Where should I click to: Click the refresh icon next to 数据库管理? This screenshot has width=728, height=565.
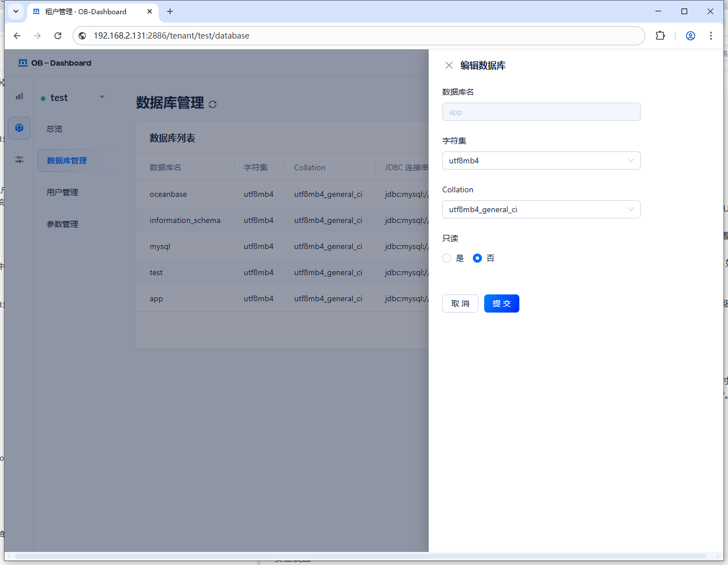click(213, 104)
